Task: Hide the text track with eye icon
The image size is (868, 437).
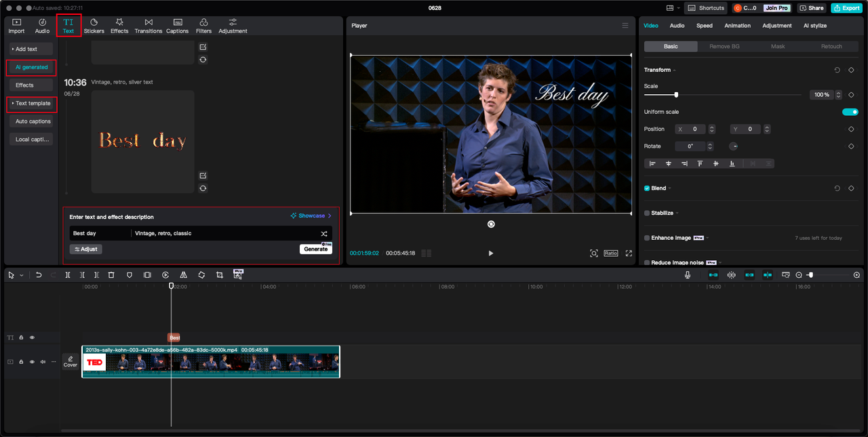Action: [x=32, y=337]
